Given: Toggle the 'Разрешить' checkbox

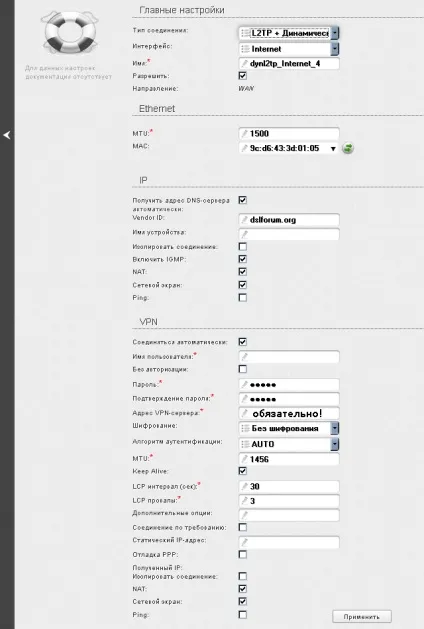Looking at the screenshot, I should [x=243, y=75].
